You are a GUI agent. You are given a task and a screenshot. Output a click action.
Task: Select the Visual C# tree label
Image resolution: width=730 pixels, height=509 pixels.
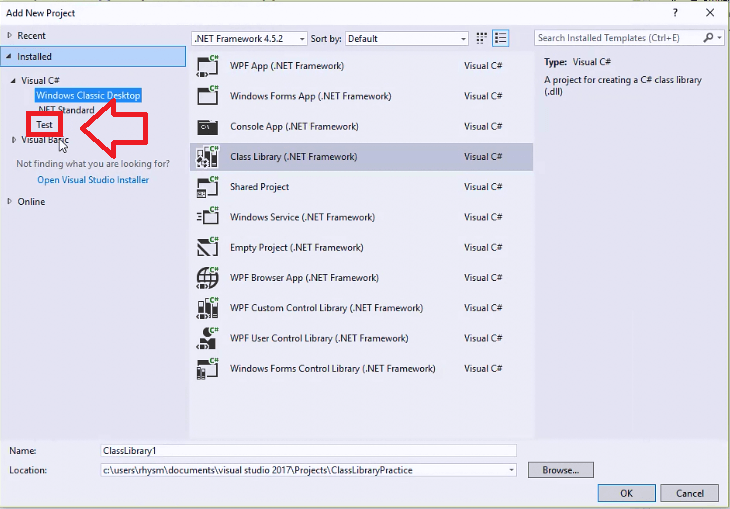40,81
